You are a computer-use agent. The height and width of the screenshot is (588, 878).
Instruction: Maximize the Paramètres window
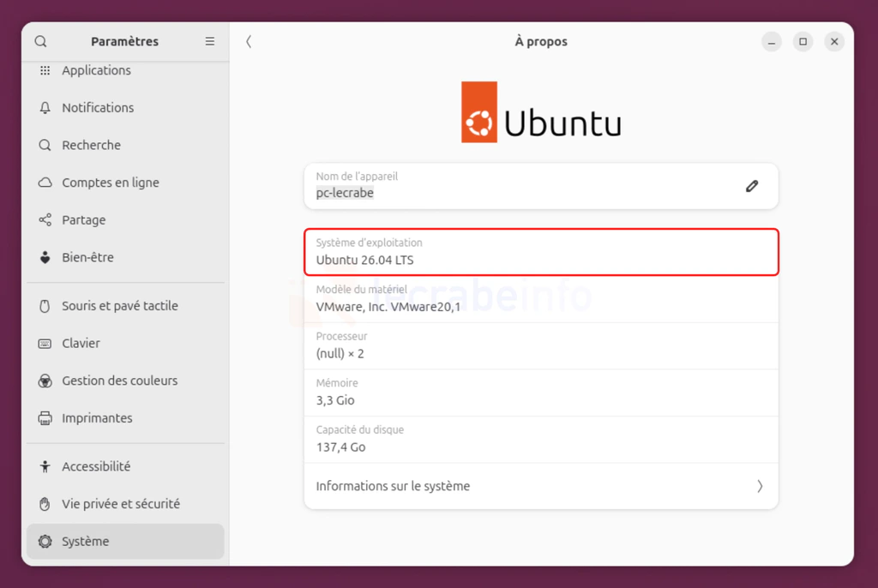coord(803,41)
